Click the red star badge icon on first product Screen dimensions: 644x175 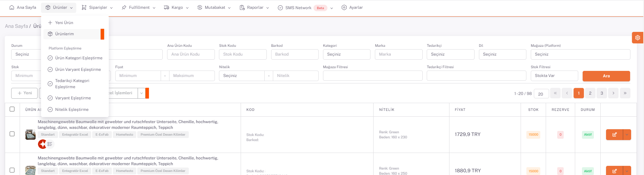click(42, 144)
